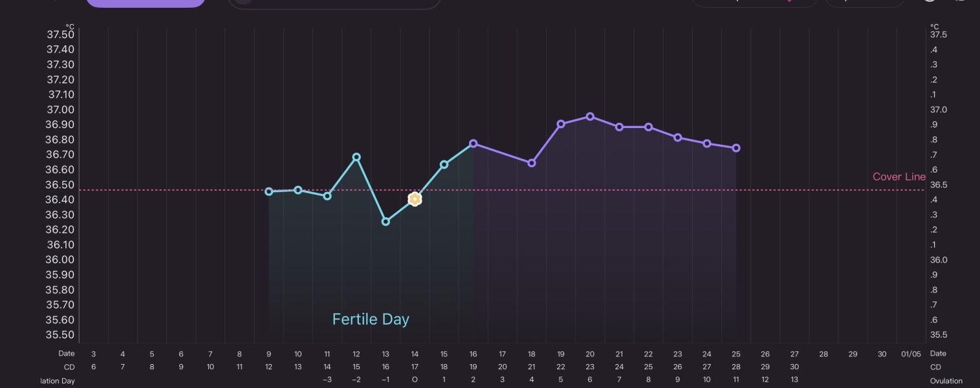The width and height of the screenshot is (980, 388).
Task: Click the last purple data point on CD 28
Action: [736, 147]
